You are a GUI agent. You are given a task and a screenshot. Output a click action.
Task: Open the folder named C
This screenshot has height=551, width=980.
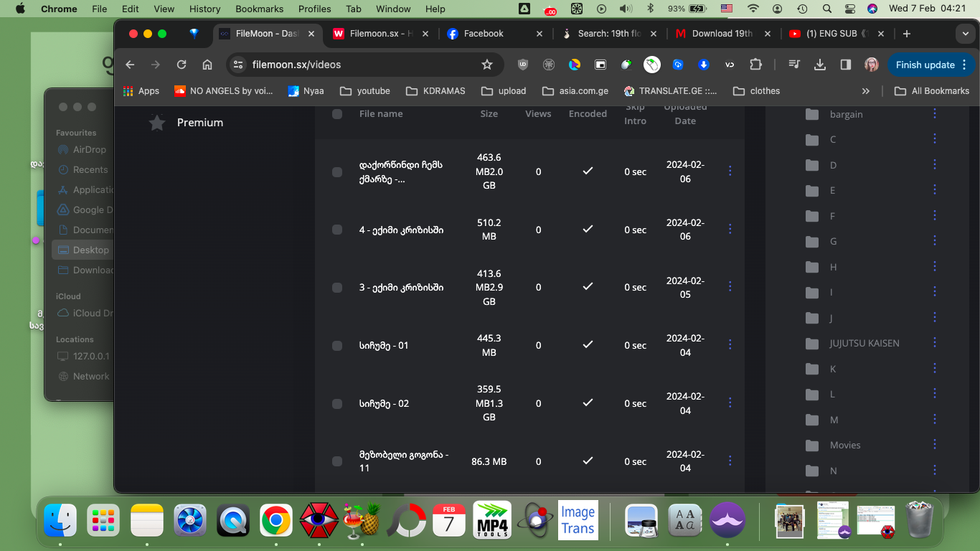pyautogui.click(x=833, y=140)
